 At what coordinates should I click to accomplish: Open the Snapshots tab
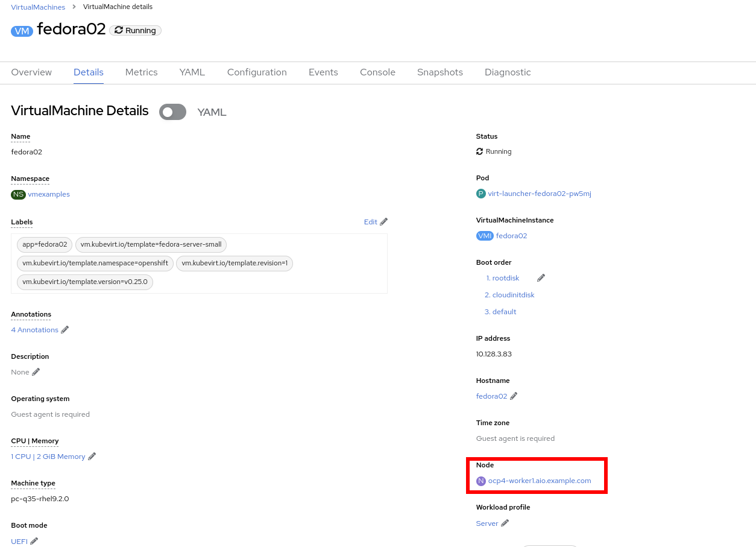(x=440, y=72)
